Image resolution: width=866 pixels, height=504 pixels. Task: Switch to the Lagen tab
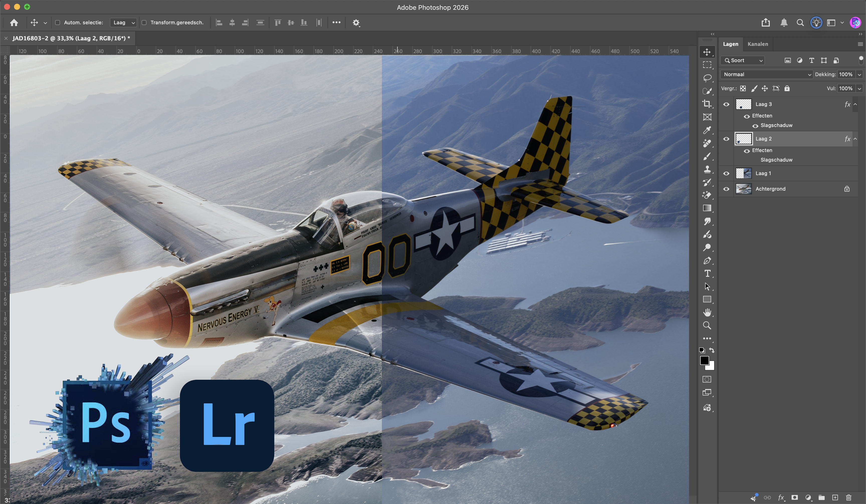point(730,44)
